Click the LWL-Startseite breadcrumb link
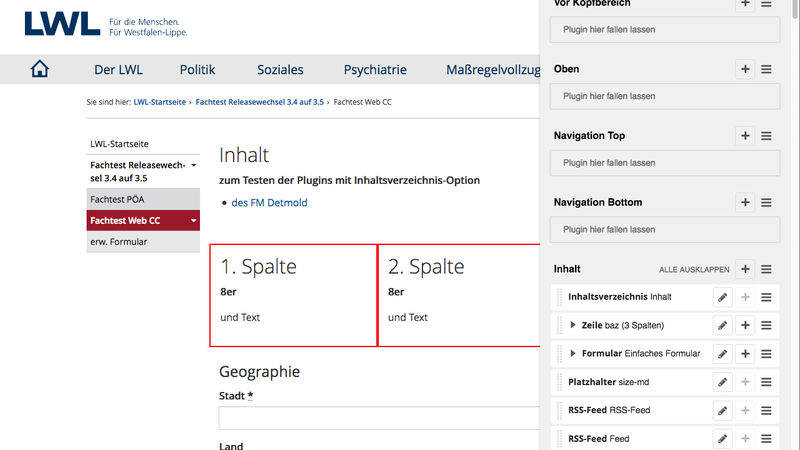Screen dimensions: 800x450 pos(160,102)
